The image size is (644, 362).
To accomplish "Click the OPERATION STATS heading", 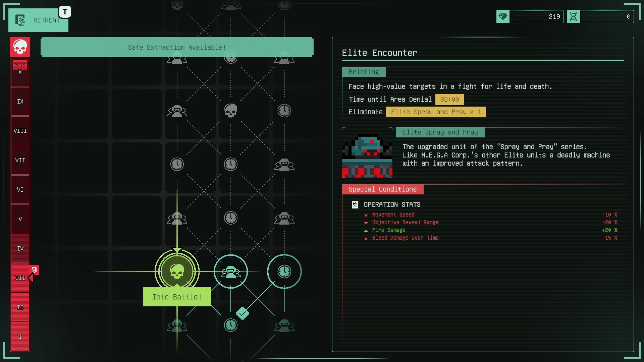I will 392,204.
